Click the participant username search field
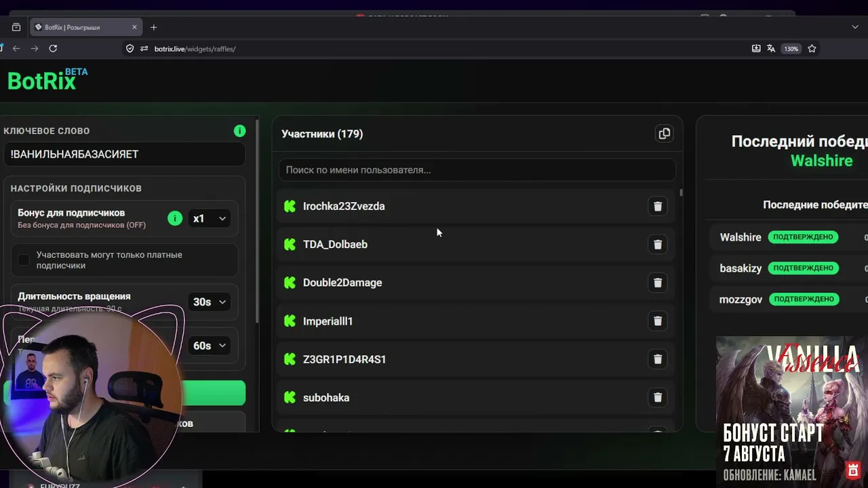Screen dimensions: 868x488 pyautogui.click(x=477, y=169)
